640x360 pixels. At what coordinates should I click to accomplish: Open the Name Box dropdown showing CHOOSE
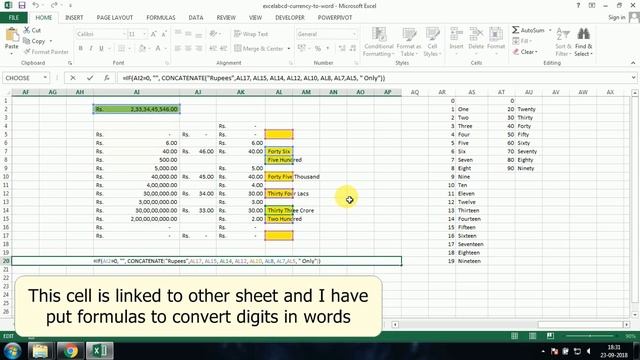tap(45, 78)
